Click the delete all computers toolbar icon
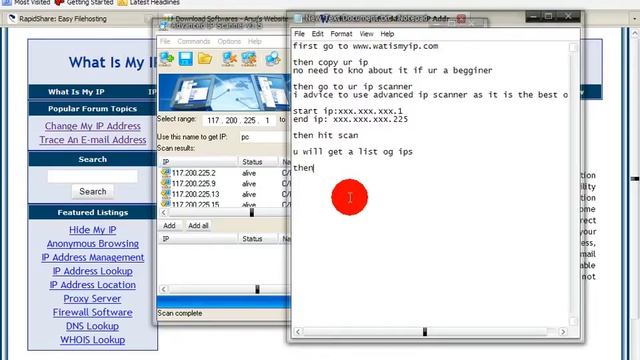Screen dimensions: 640x360 point(249,59)
